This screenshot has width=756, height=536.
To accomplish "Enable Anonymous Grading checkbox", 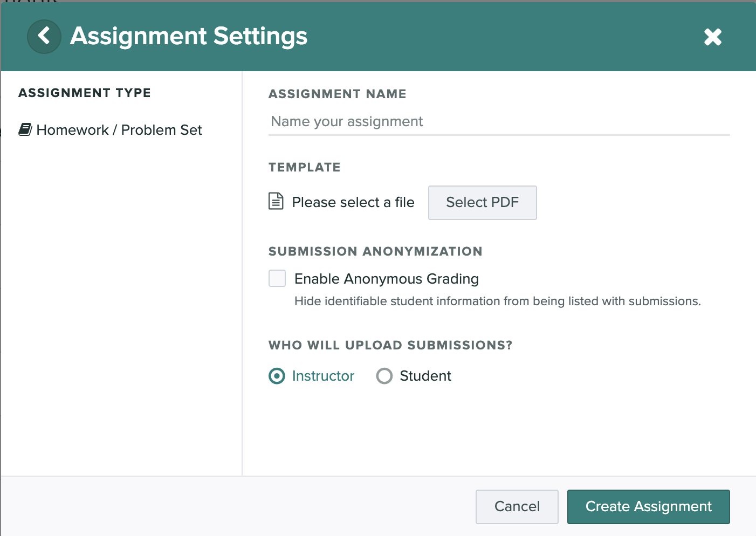I will tap(277, 278).
